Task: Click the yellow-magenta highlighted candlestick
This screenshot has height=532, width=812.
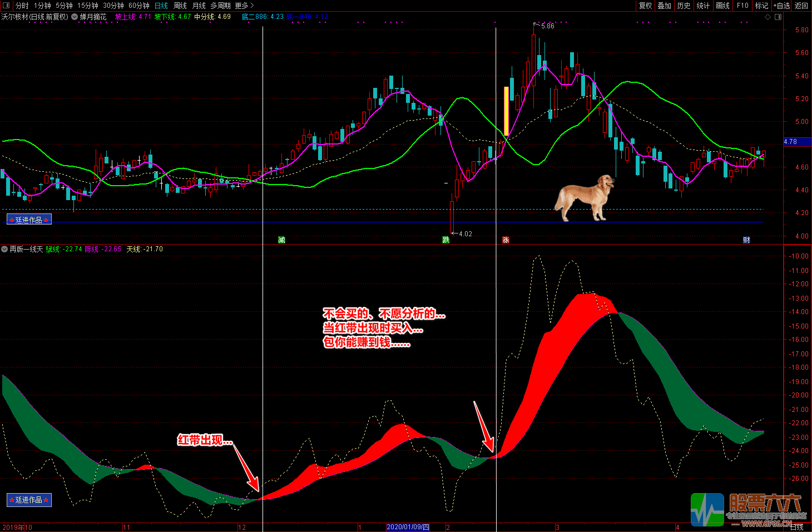Action: pyautogui.click(x=506, y=111)
